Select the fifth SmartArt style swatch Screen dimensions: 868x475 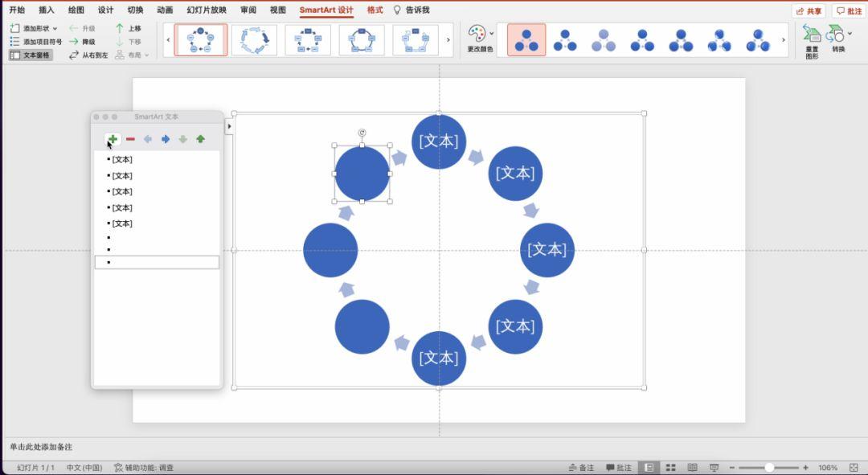[681, 40]
